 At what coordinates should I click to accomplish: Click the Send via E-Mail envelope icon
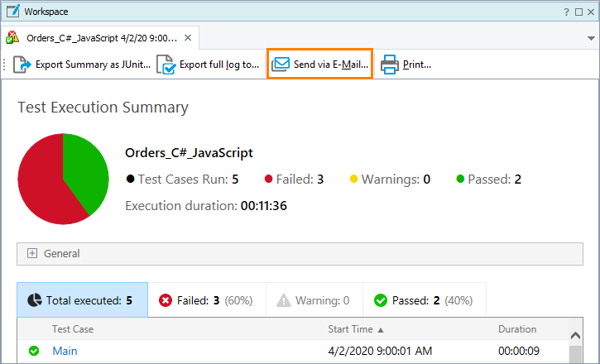(281, 64)
